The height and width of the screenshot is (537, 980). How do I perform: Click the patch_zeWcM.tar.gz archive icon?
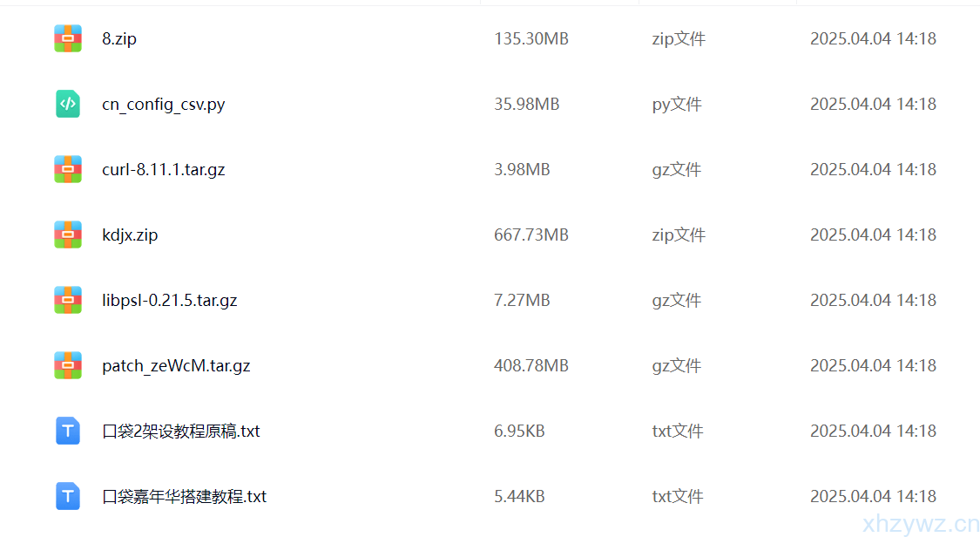pos(68,365)
